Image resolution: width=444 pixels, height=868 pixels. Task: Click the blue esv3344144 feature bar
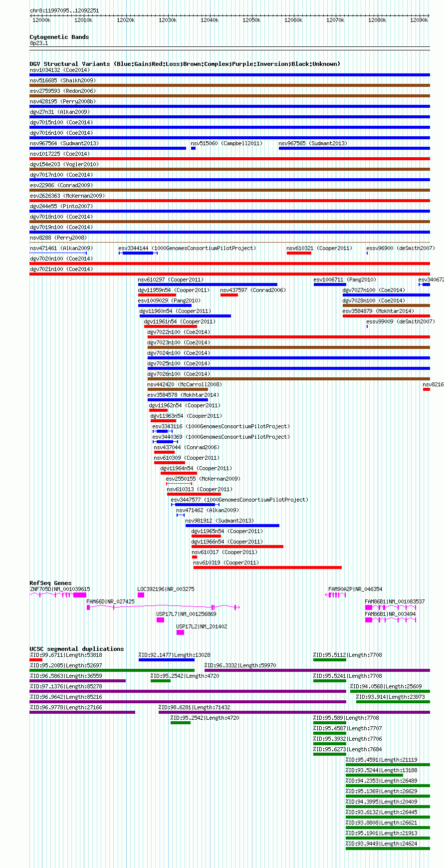[x=138, y=253]
